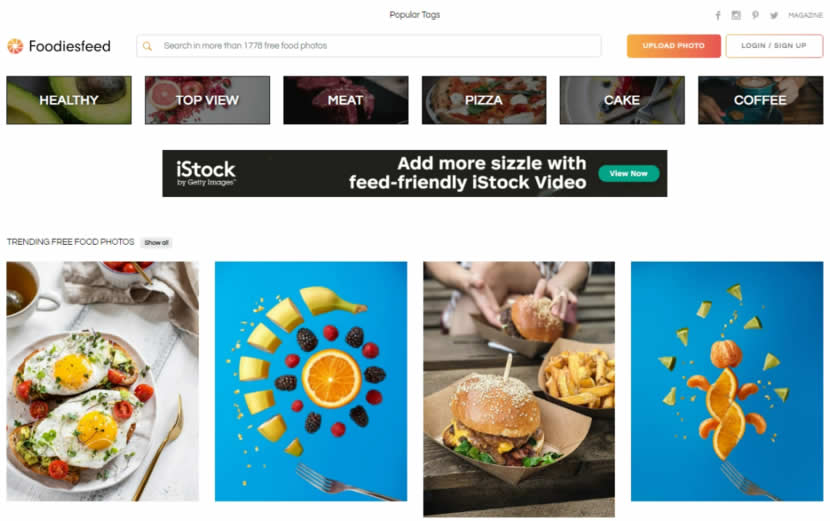Click View Now on iStock banner
This screenshot has height=521, width=830.
point(628,173)
